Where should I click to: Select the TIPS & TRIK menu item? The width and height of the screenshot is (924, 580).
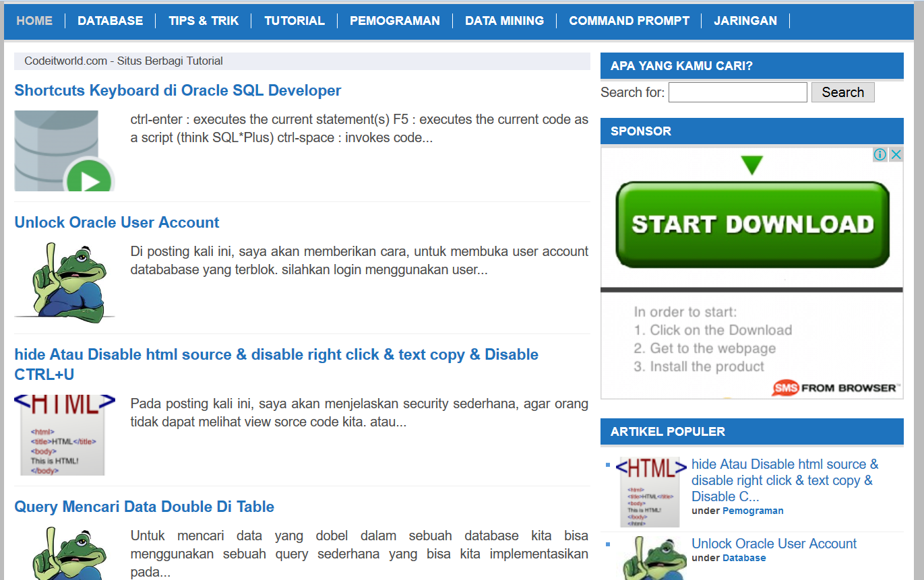[x=204, y=21]
